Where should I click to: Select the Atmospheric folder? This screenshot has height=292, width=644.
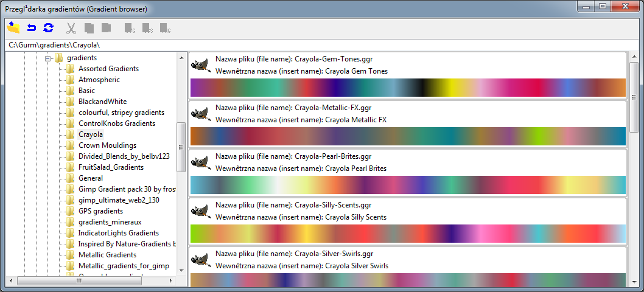pyautogui.click(x=99, y=80)
